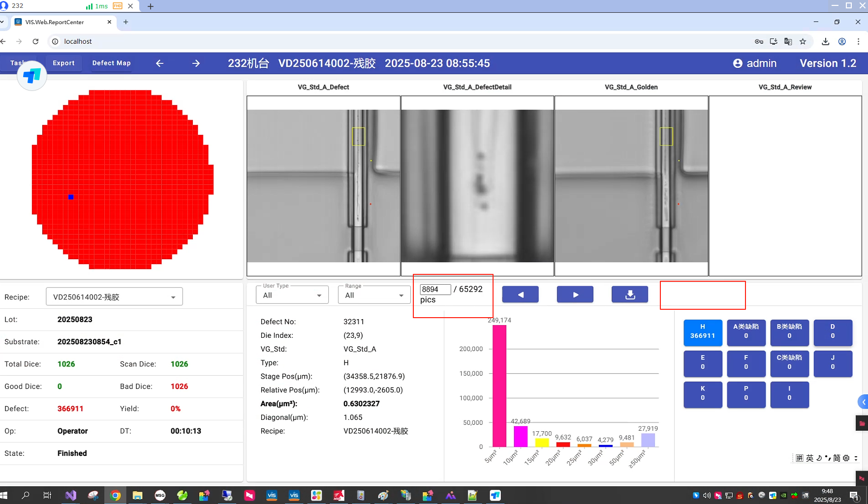
Task: Select the A类缺陷 defect category button
Action: pos(745,331)
